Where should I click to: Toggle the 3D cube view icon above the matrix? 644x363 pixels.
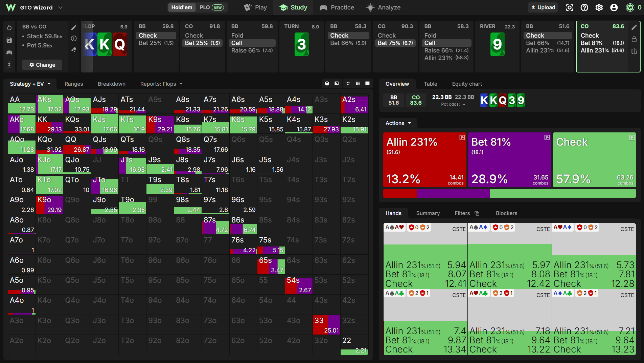coord(327,83)
